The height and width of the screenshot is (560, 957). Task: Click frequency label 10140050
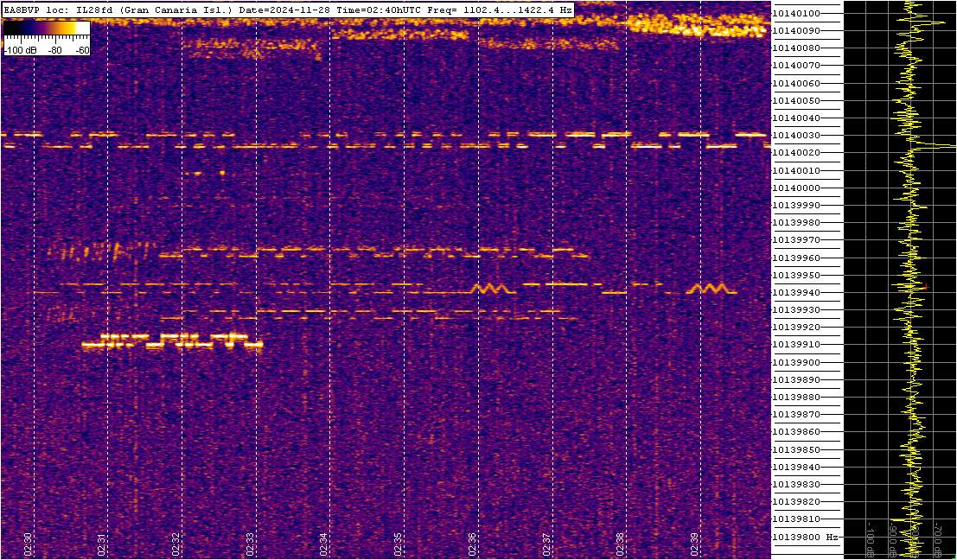795,100
